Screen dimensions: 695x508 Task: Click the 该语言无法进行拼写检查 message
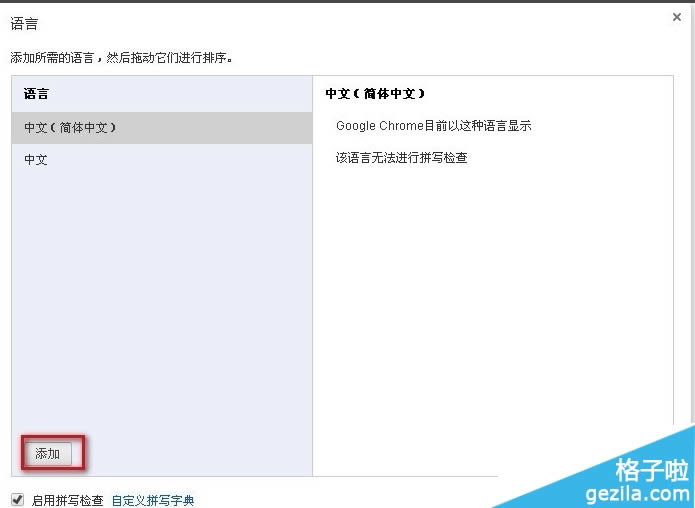(x=402, y=158)
